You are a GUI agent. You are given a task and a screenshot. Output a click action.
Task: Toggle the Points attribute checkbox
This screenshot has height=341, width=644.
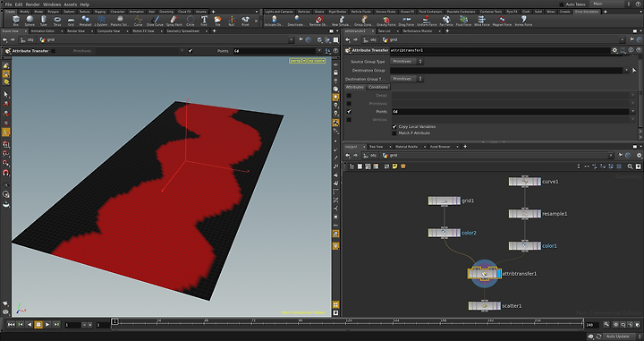pos(349,111)
